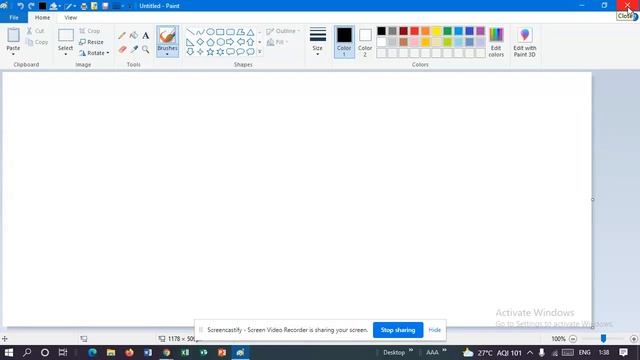640x360 pixels.
Task: Choose the Curve shape
Action: click(x=200, y=32)
